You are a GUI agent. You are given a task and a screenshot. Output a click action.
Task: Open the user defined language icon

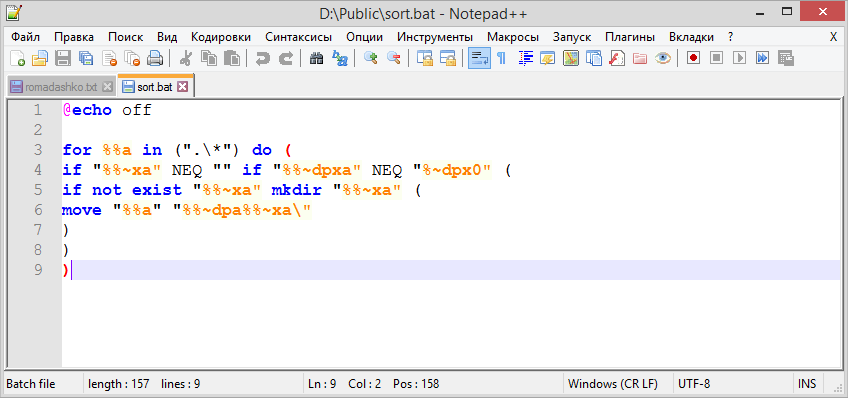point(548,58)
